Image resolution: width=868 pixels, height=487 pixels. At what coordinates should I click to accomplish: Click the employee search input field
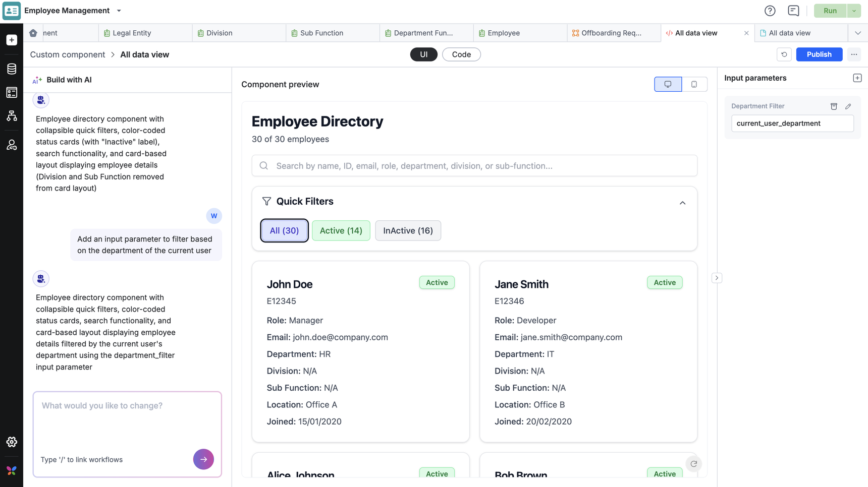click(x=474, y=166)
